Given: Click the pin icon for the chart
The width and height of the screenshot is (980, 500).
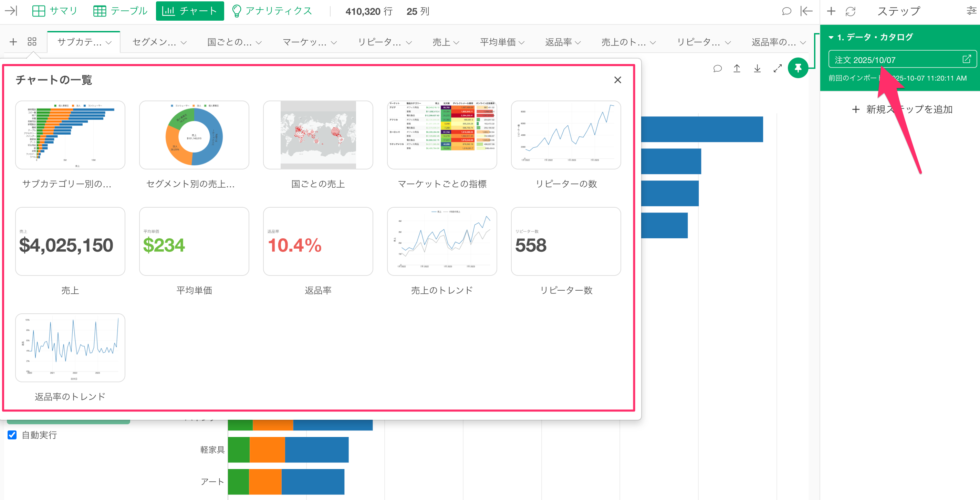Looking at the screenshot, I should [798, 68].
